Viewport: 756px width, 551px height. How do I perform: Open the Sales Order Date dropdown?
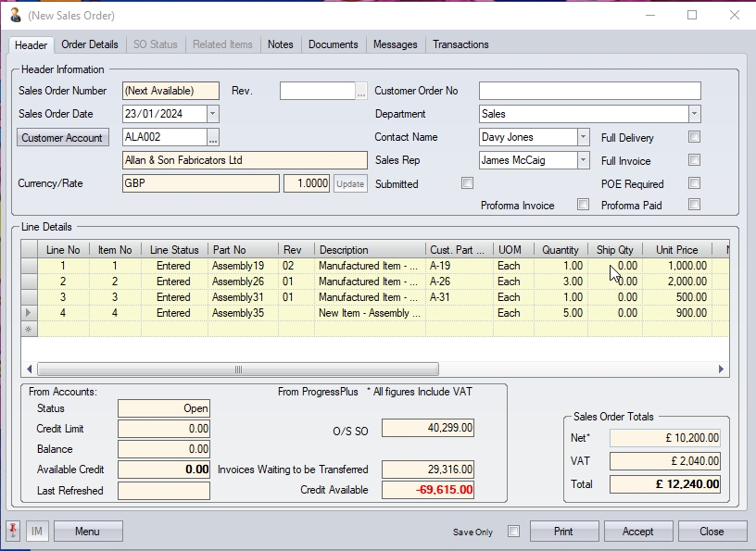tap(212, 114)
